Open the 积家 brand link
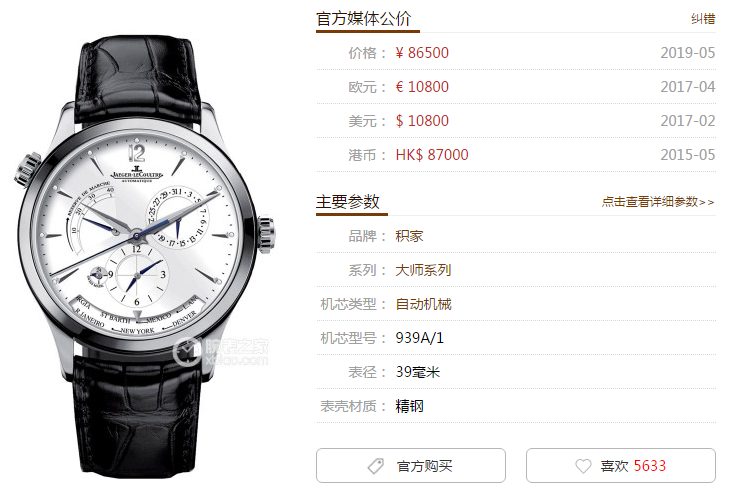736x488 pixels. [409, 236]
